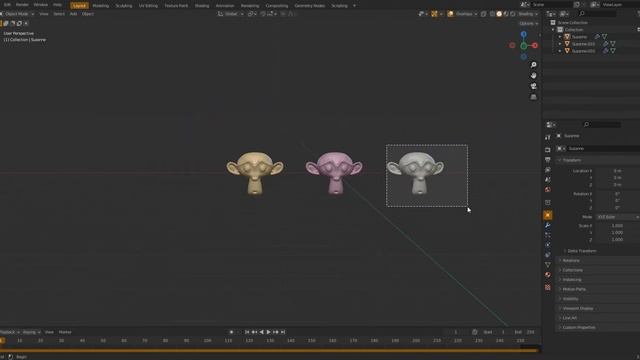
Task: Toggle use preview range clock icon in timeline
Action: tap(475, 332)
